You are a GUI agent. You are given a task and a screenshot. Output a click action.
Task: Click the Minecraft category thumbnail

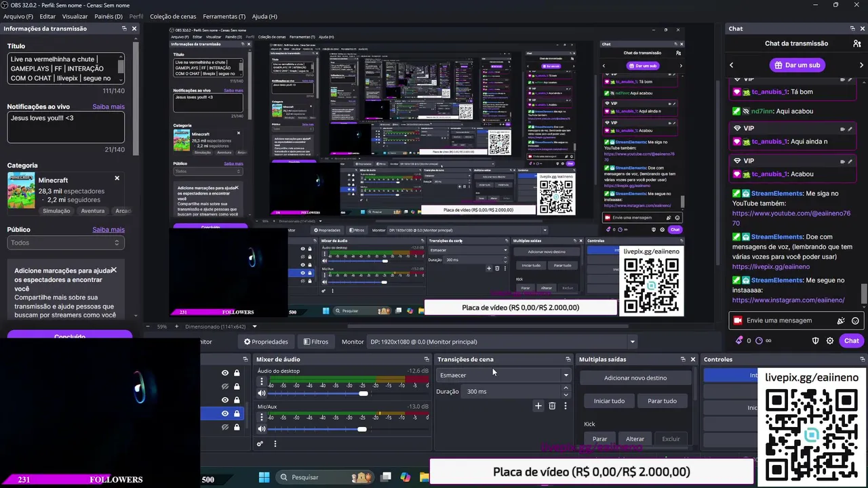21,190
